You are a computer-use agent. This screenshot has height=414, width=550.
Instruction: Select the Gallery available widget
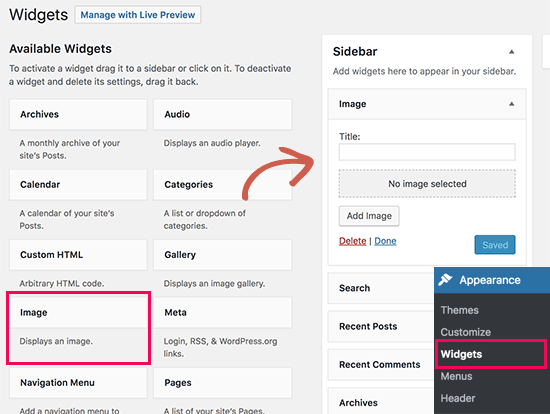222,255
